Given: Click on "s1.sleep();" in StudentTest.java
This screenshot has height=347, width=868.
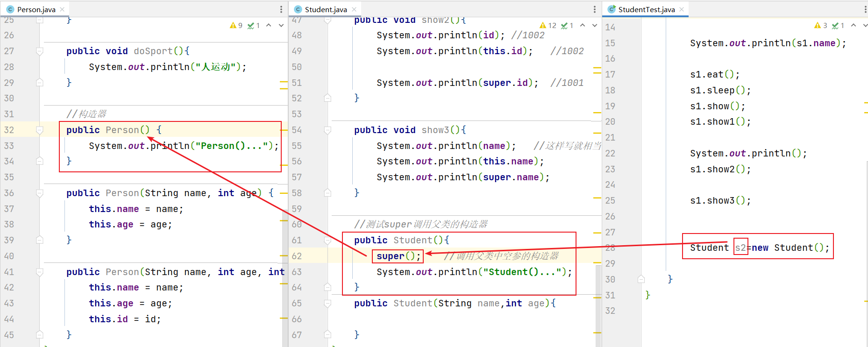Looking at the screenshot, I should click(720, 90).
